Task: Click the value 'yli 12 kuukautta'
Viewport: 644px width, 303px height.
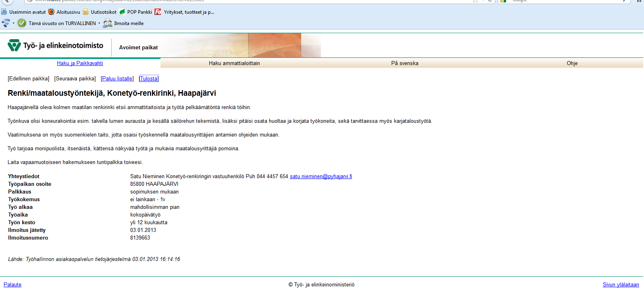Action: pyautogui.click(x=149, y=223)
